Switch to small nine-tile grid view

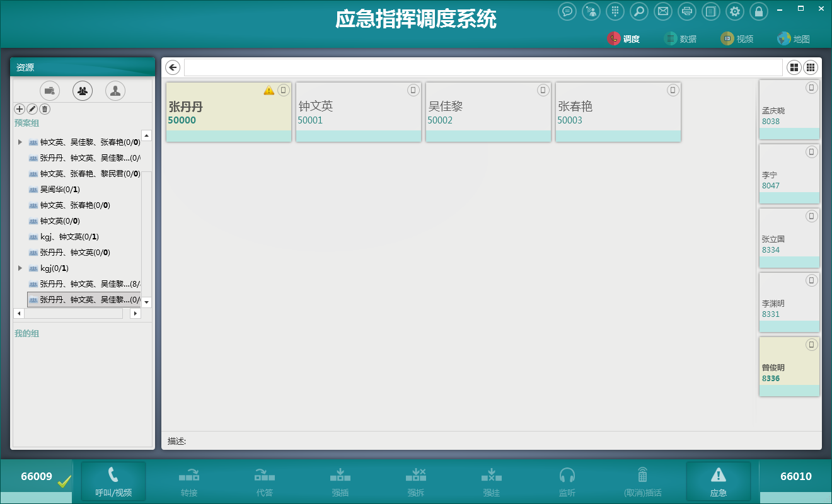811,67
